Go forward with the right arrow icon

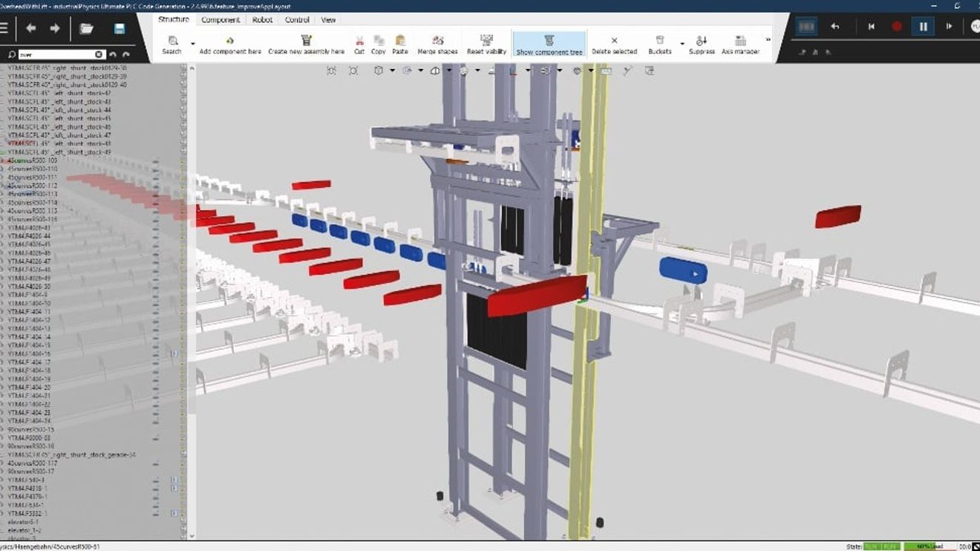55,28
